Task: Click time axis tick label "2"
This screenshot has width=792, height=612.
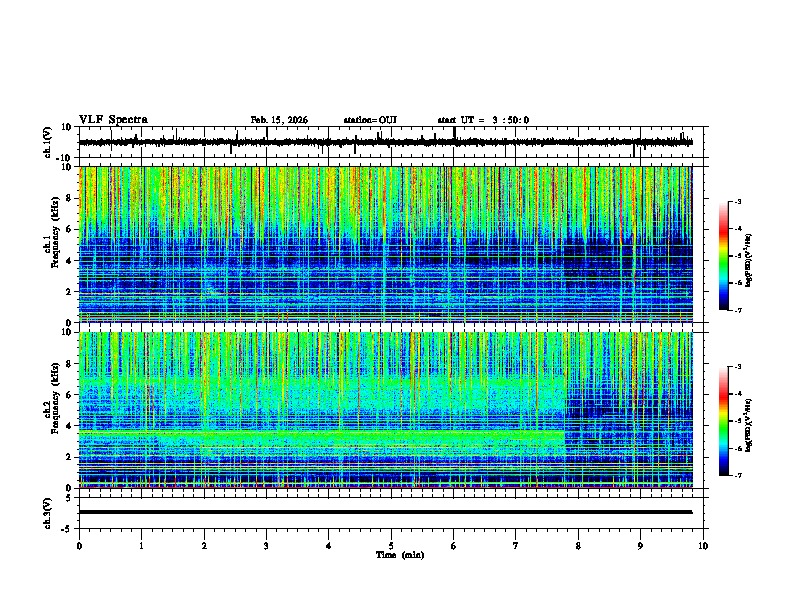Action: pyautogui.click(x=204, y=545)
